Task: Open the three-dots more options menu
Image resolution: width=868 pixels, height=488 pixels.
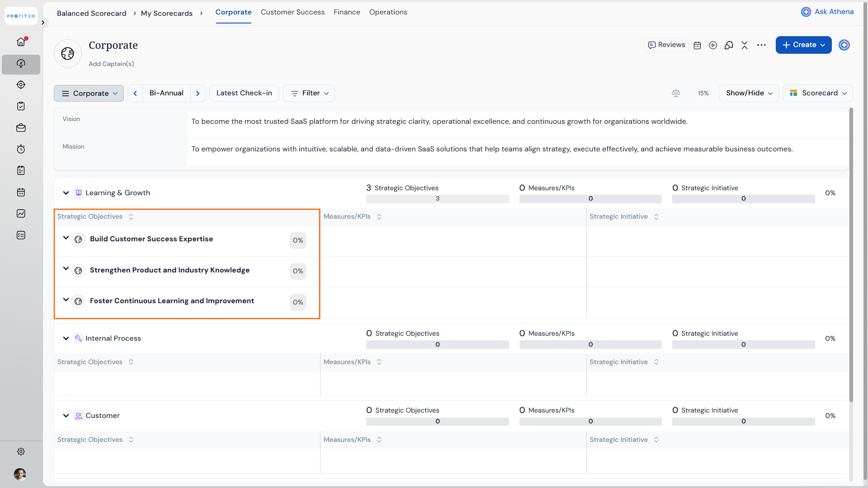Action: point(761,45)
